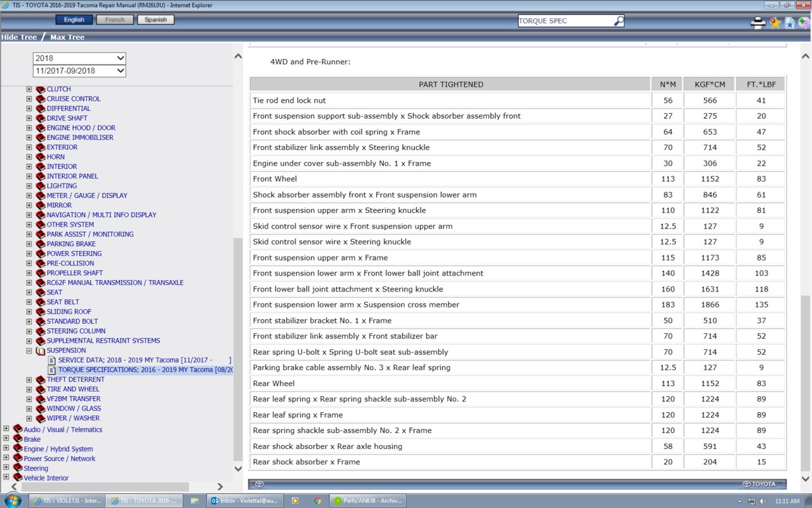Open the model year 2018 dropdown
812x508 pixels.
point(79,58)
